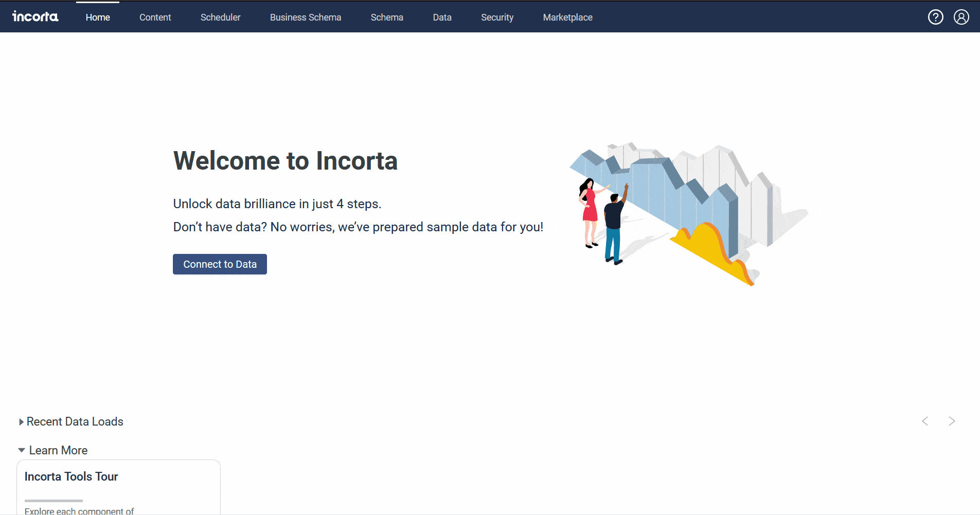Click the Recent Data Loads disclosure triangle

(21, 421)
